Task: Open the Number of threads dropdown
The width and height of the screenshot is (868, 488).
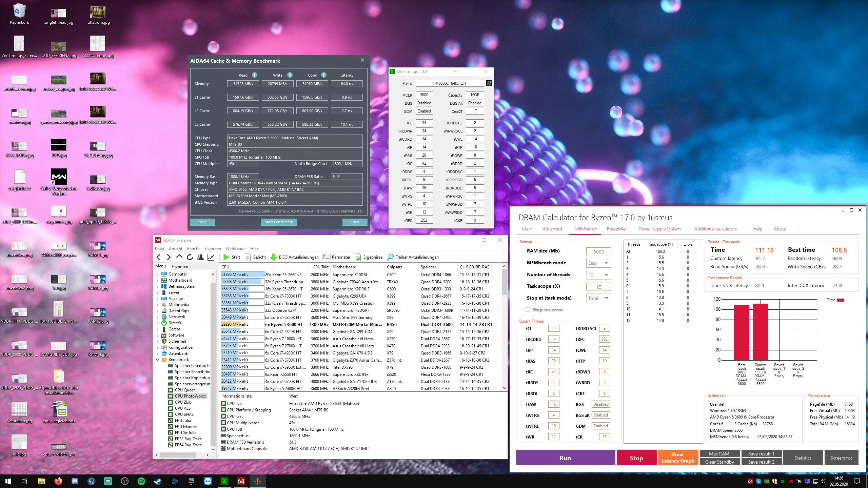Action: pyautogui.click(x=598, y=275)
